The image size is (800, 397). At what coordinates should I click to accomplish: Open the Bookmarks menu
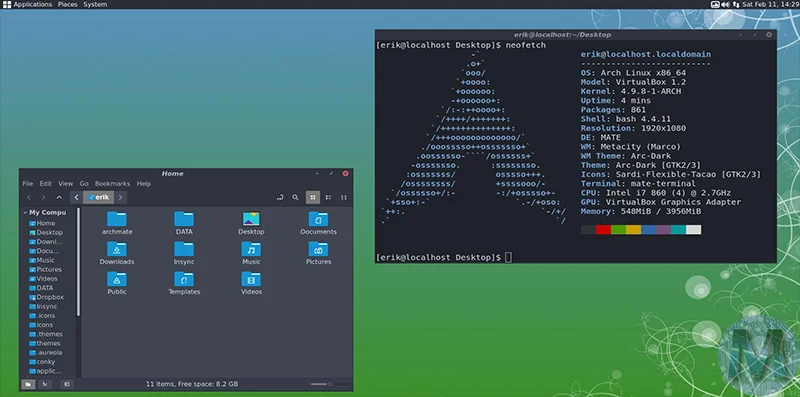(x=112, y=184)
